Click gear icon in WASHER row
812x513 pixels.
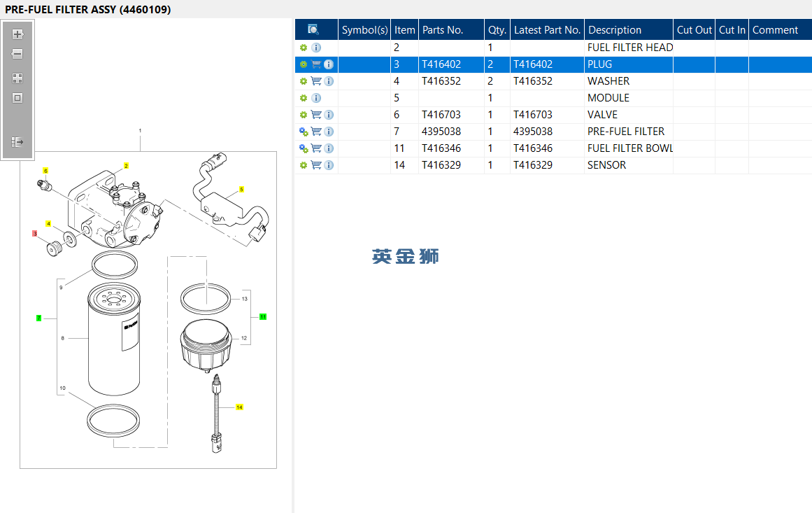coord(304,81)
